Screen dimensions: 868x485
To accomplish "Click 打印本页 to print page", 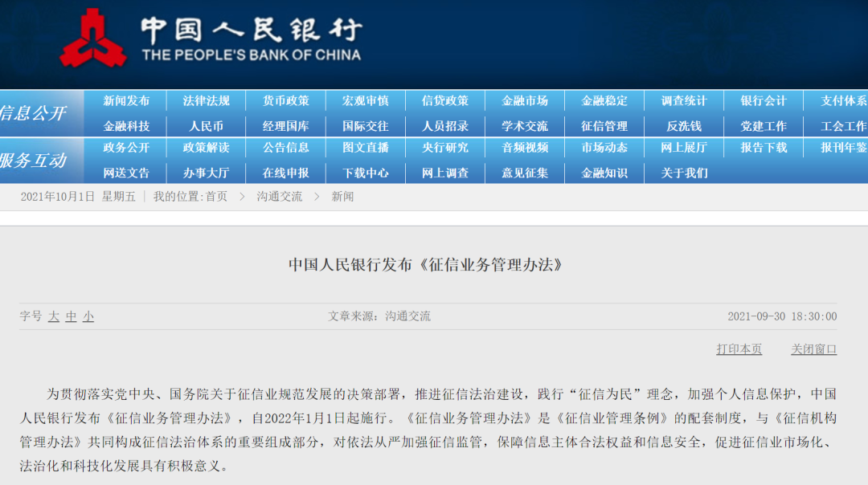I will coord(739,349).
